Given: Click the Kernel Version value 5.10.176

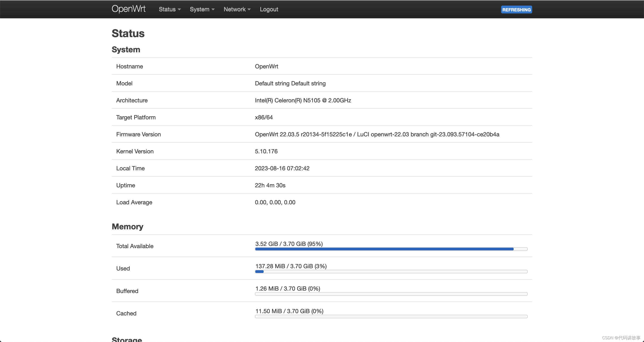Looking at the screenshot, I should point(266,151).
